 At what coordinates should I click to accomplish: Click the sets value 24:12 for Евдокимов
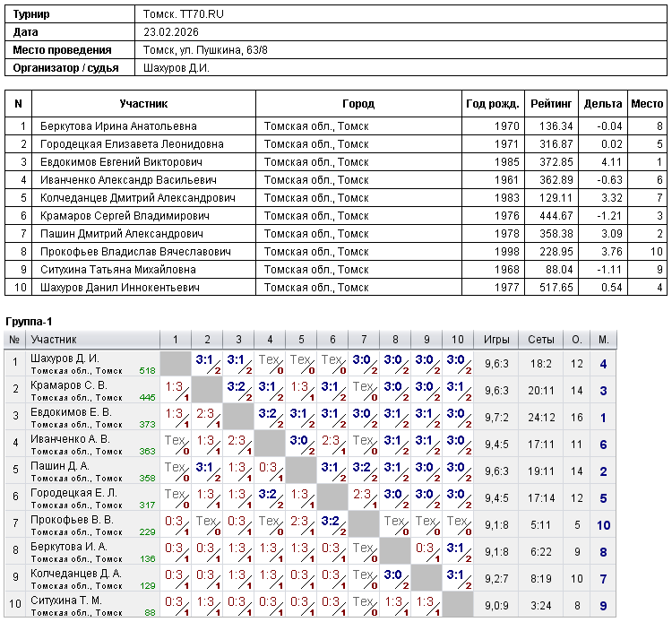pyautogui.click(x=540, y=418)
